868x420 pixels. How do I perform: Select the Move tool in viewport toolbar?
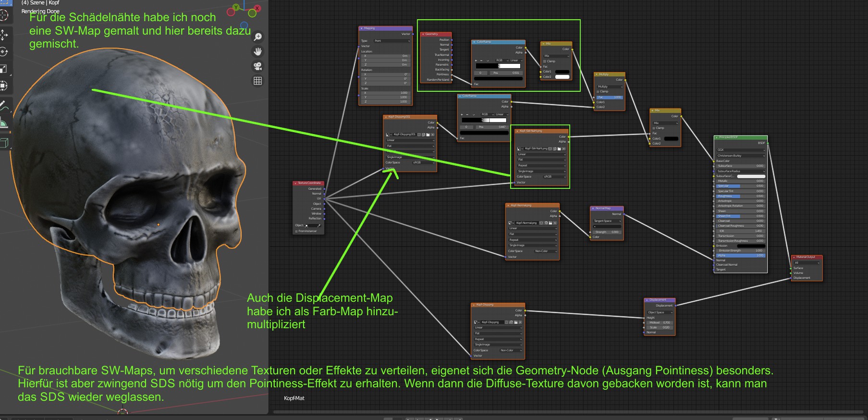4,35
